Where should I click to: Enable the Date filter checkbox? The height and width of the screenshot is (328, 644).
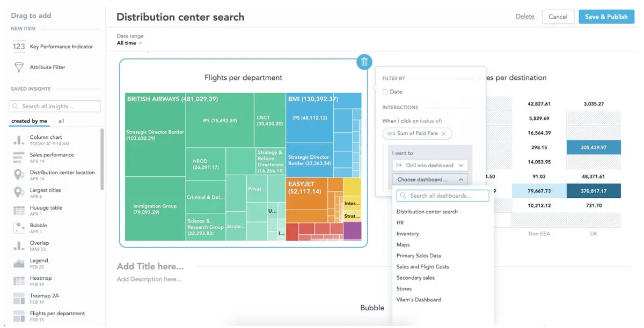tap(385, 92)
